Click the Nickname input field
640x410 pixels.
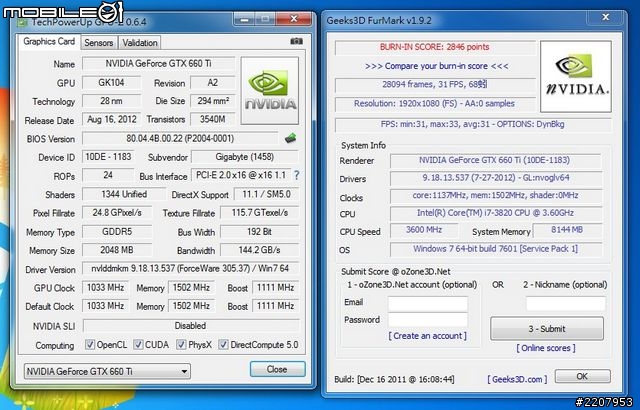(x=565, y=304)
